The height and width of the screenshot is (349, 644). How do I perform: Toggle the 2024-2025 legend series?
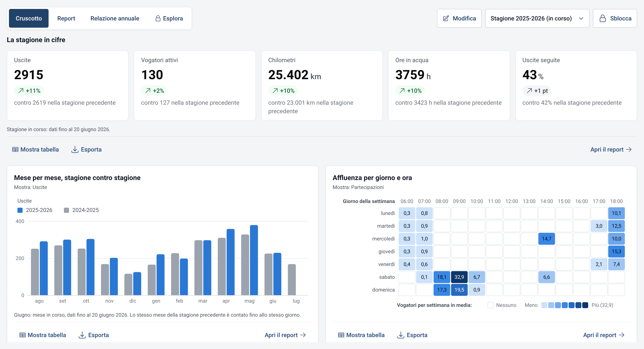pyautogui.click(x=81, y=210)
